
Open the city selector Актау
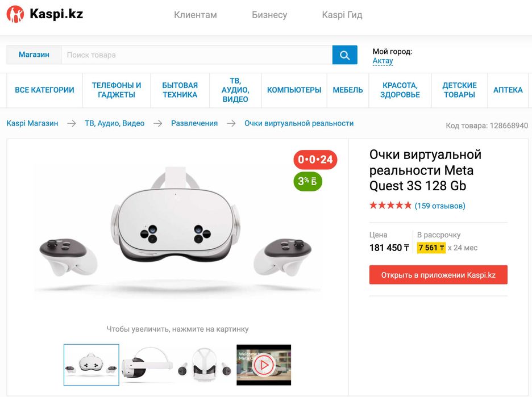[383, 61]
